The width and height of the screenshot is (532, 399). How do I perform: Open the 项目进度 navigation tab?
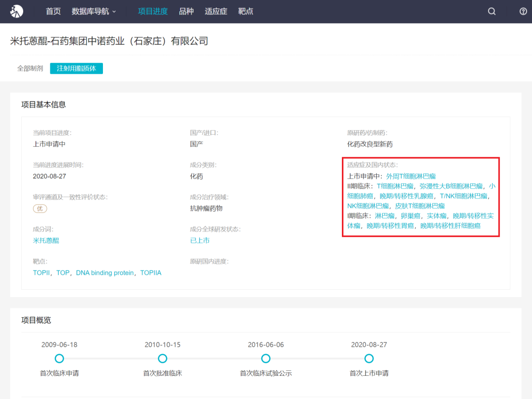coord(153,11)
